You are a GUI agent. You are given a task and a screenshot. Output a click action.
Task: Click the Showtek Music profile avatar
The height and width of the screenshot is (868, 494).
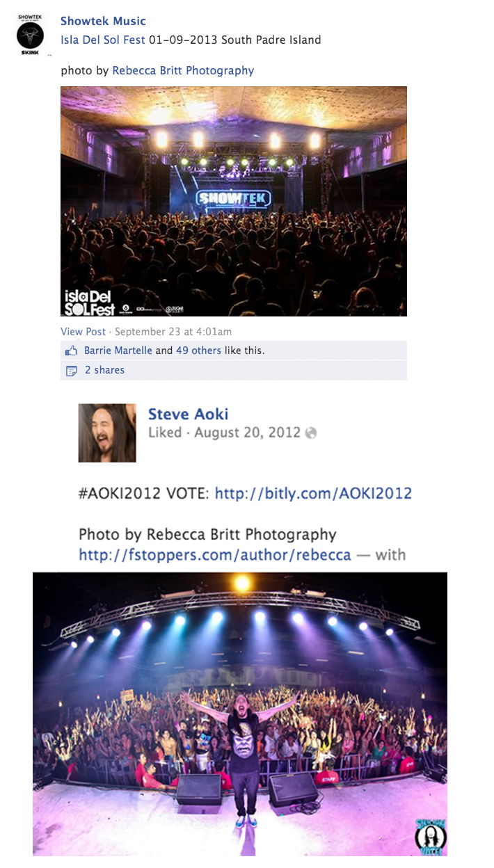tap(30, 35)
